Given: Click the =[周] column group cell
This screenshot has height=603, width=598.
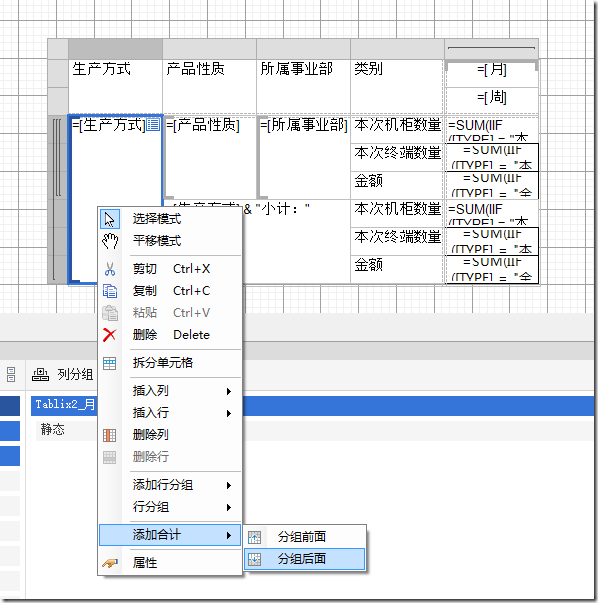Looking at the screenshot, I should point(492,100).
